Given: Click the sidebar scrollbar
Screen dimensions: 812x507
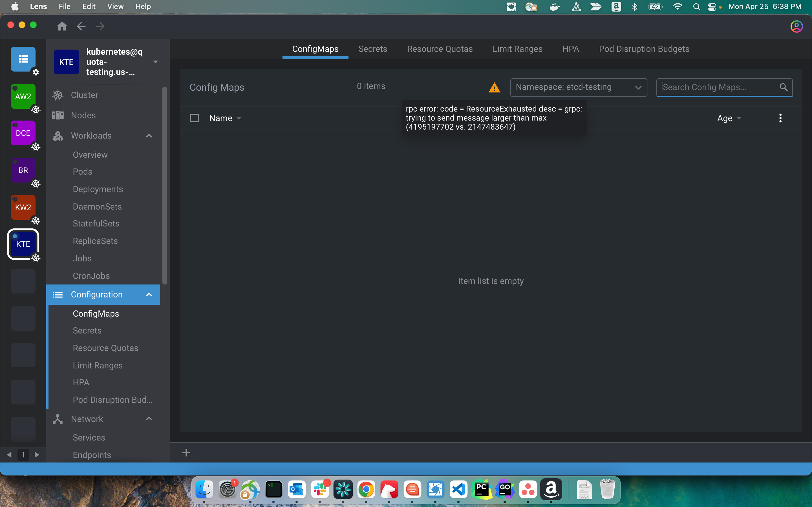Looking at the screenshot, I should [164, 184].
